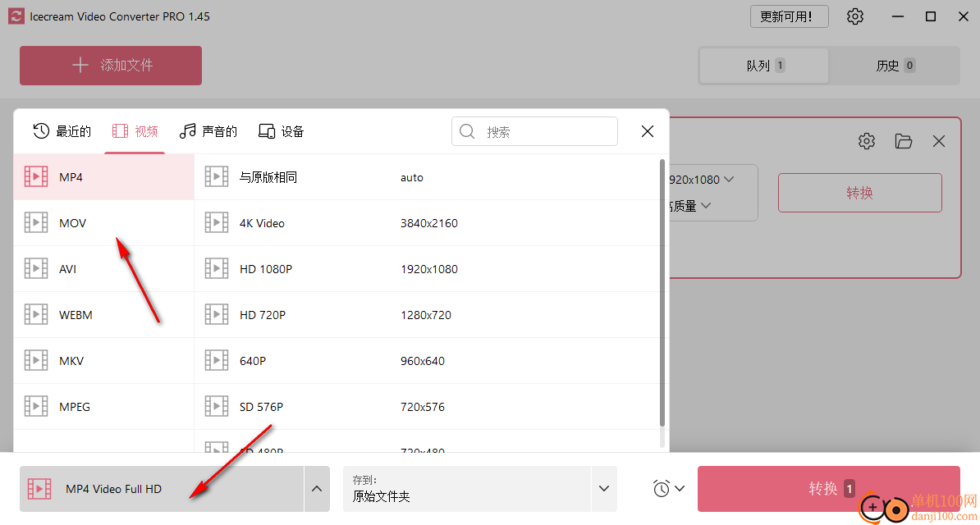
Task: Click the 更新可用! update button
Action: [790, 17]
